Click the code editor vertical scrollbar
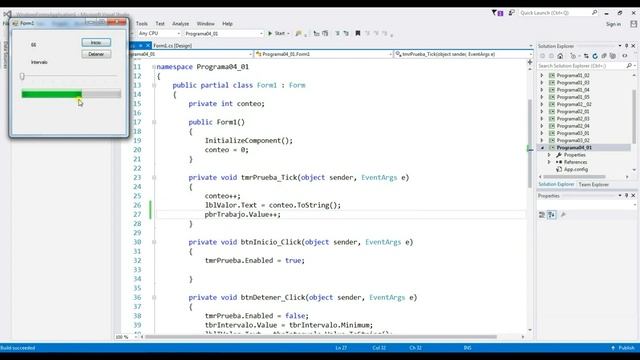 (x=530, y=144)
